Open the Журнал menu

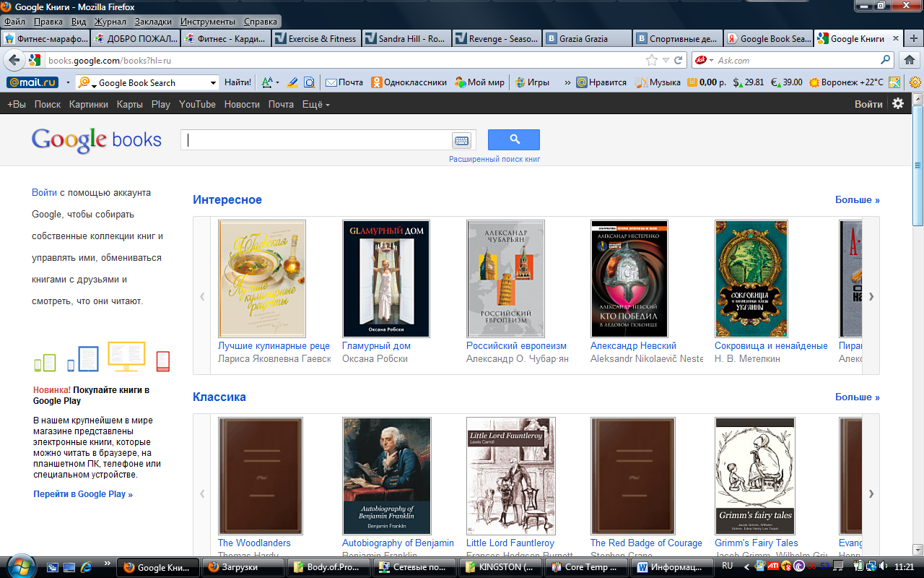(110, 22)
